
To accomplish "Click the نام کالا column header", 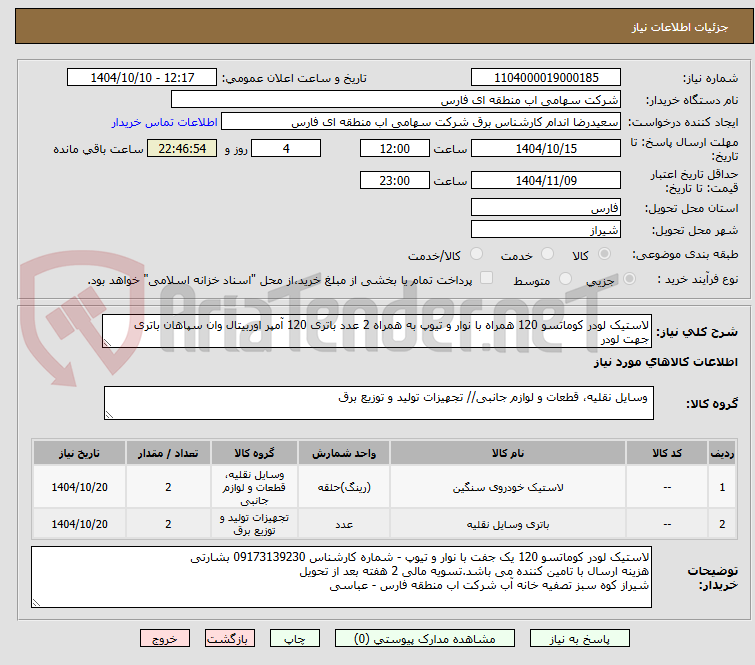I will pos(508,453).
